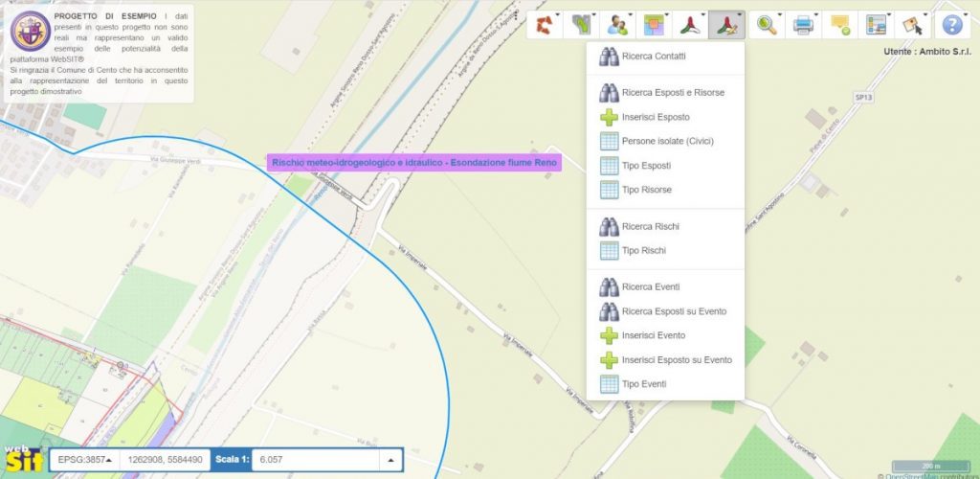Click the purple Esondazione fiume Reno label
This screenshot has height=479, width=980.
[414, 164]
